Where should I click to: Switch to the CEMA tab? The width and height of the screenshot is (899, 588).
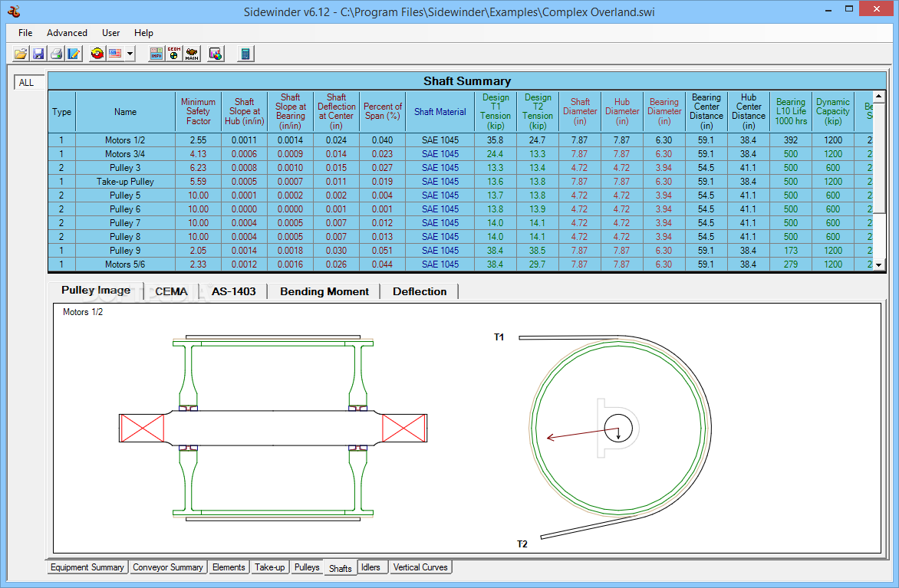(x=171, y=291)
